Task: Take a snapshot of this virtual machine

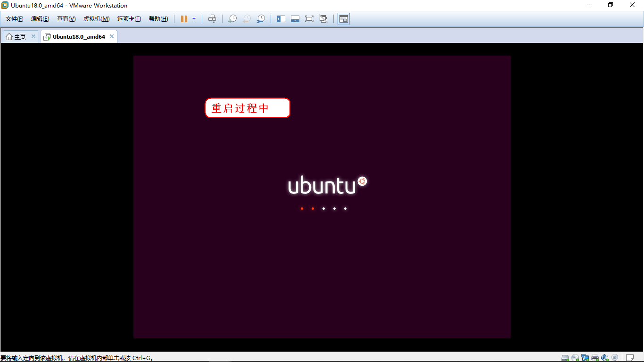Action: pos(232,19)
